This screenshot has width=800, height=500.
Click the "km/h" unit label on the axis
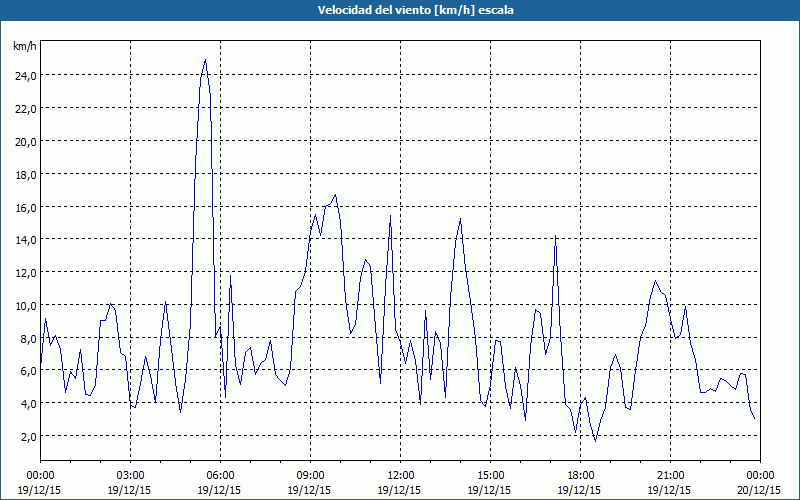pyautogui.click(x=24, y=46)
